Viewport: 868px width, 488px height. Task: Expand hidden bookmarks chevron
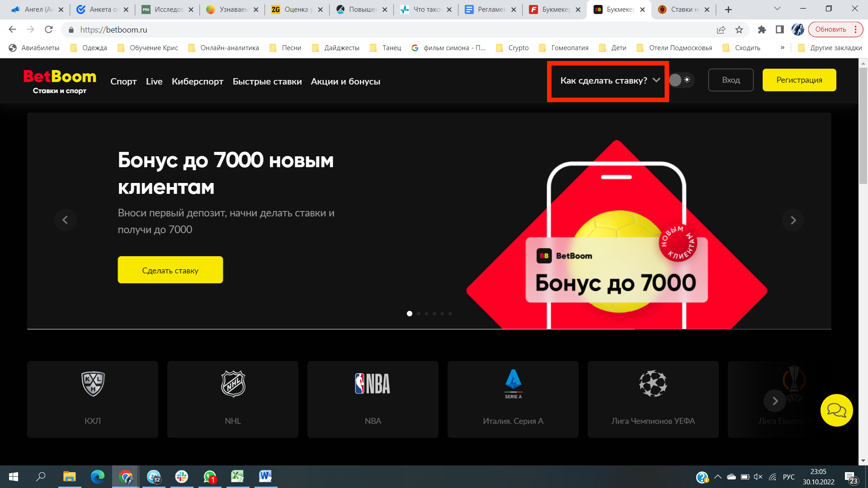[x=783, y=47]
